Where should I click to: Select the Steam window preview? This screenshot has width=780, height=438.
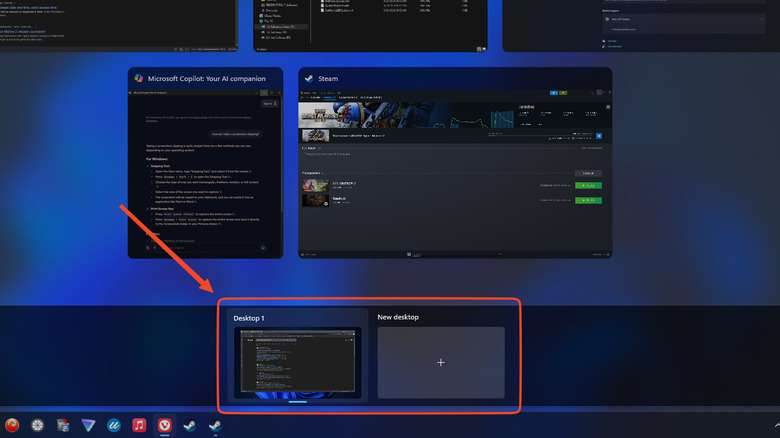pos(455,174)
